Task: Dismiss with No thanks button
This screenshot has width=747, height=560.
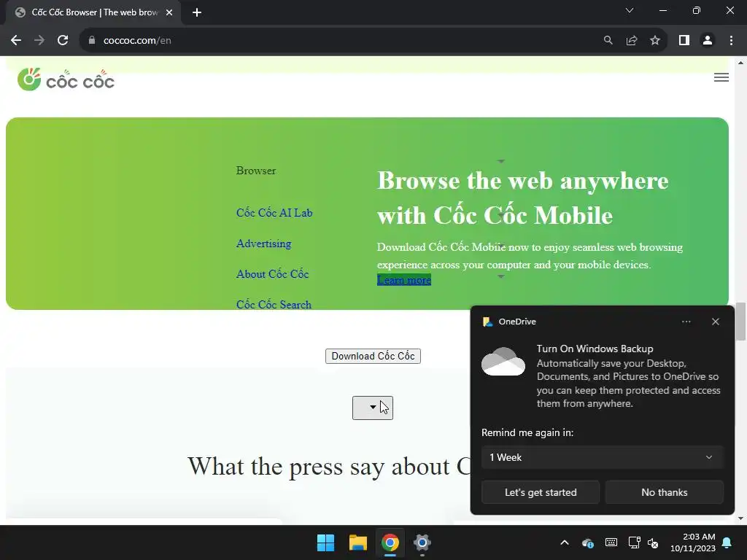Action: point(664,492)
